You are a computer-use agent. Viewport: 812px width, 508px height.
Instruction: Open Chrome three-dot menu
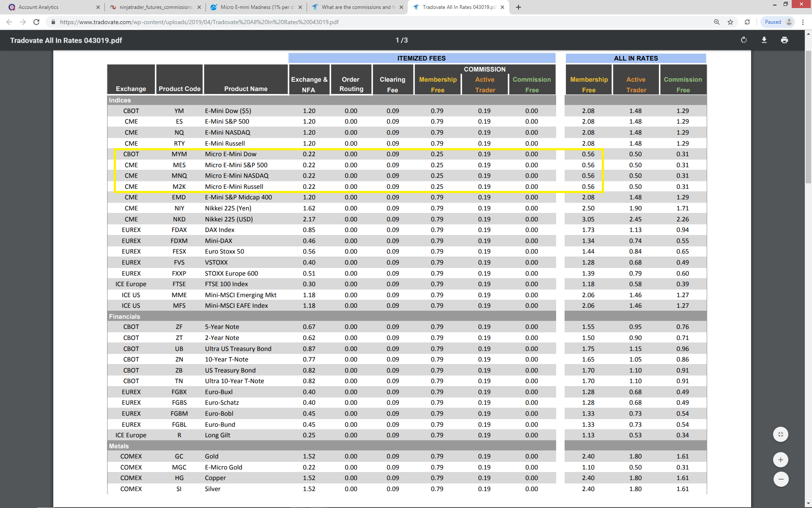tap(803, 22)
